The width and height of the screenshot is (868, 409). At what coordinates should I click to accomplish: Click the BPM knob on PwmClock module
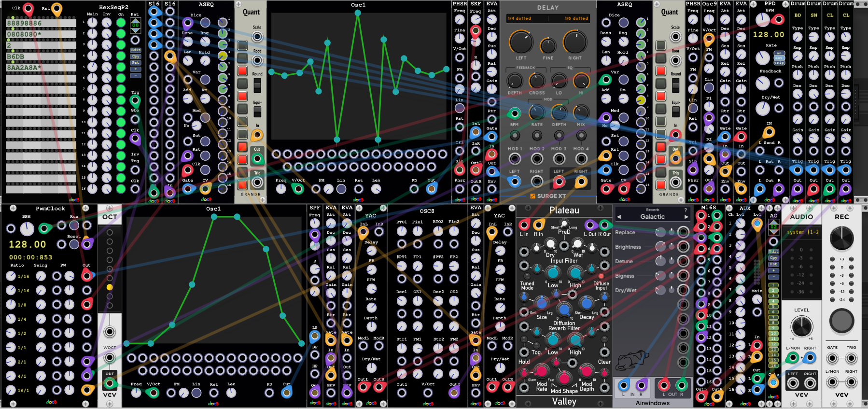tap(27, 228)
